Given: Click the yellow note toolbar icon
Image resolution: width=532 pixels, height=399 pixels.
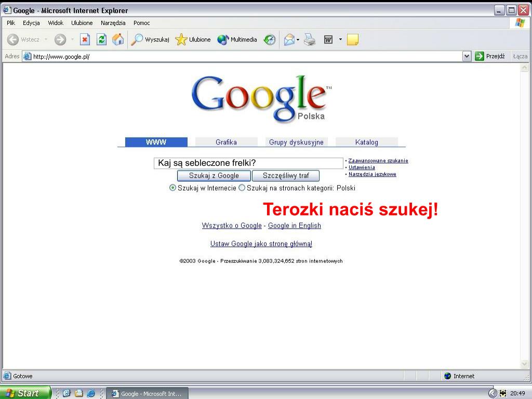Looking at the screenshot, I should [353, 39].
